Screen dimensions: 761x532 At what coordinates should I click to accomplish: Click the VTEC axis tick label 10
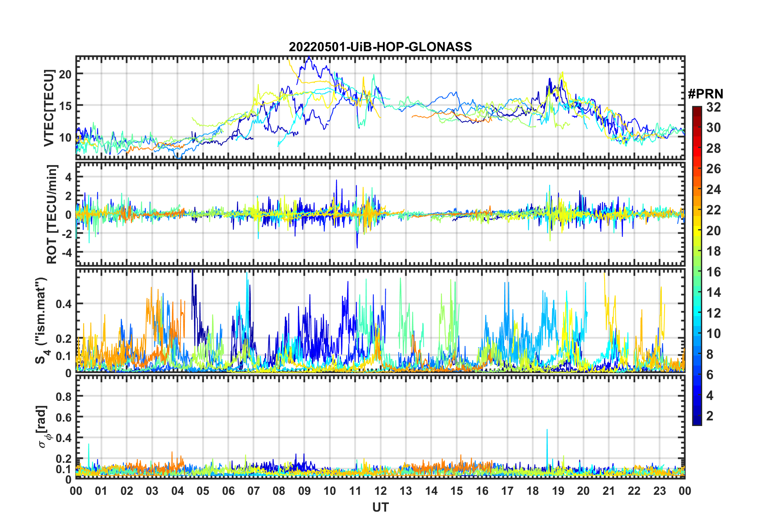pyautogui.click(x=65, y=138)
